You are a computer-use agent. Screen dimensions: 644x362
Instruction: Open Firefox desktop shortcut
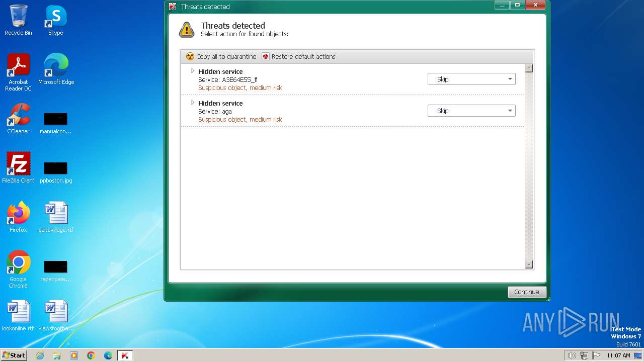point(18,217)
